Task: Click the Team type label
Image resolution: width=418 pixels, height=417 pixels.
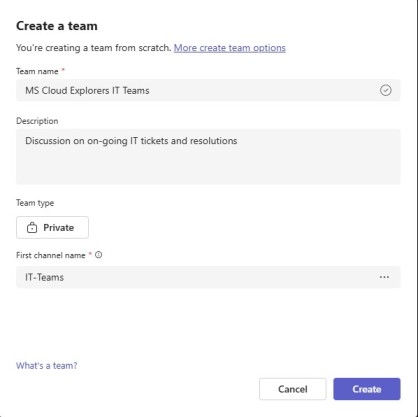Action: [x=35, y=203]
